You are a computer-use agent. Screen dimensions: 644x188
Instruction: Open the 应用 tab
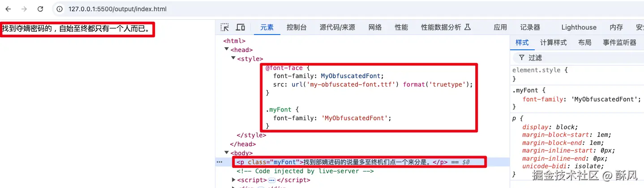coord(500,27)
